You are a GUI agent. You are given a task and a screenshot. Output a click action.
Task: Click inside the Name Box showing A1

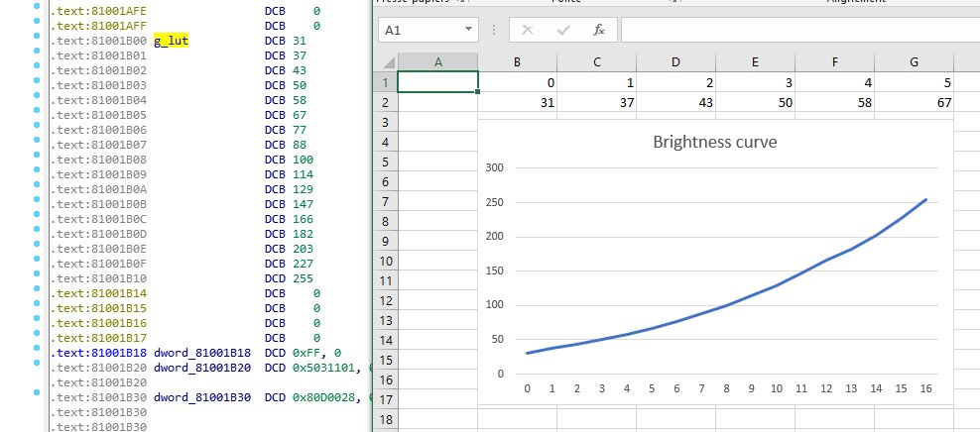pos(420,30)
